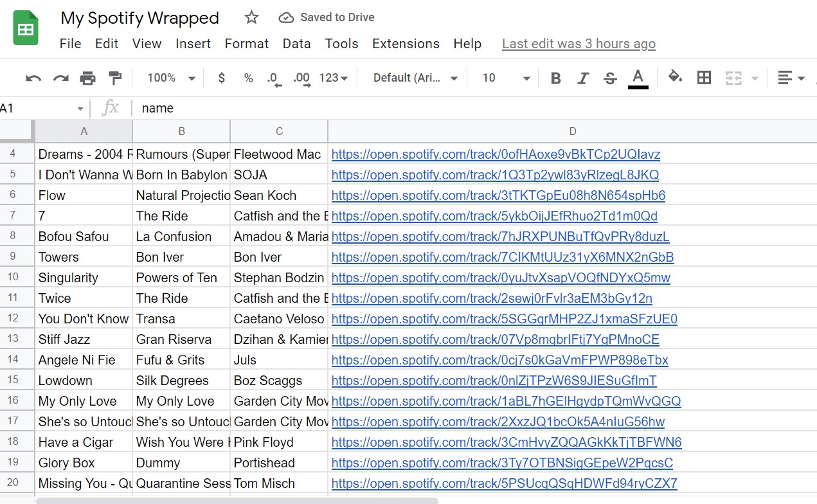Toggle bold formatting

556,78
